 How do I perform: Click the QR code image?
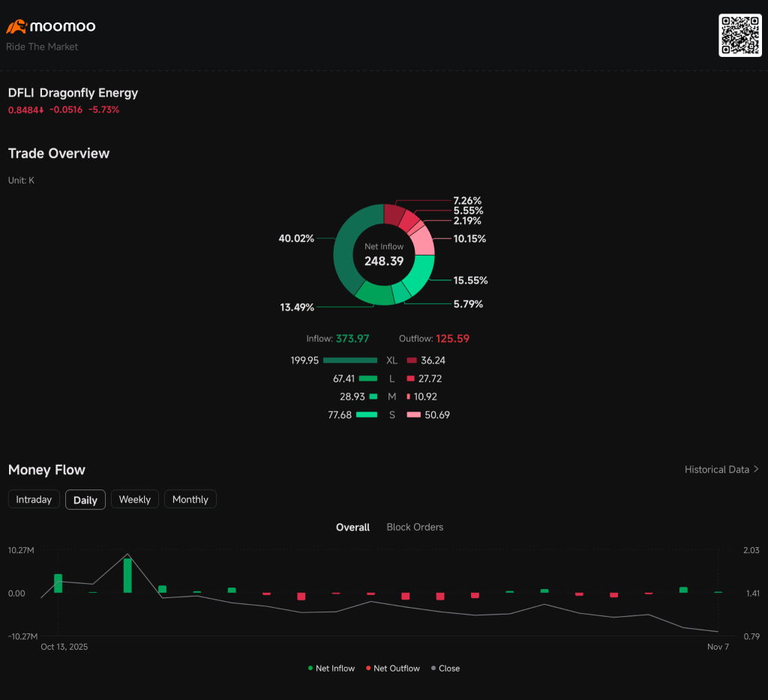[x=739, y=35]
